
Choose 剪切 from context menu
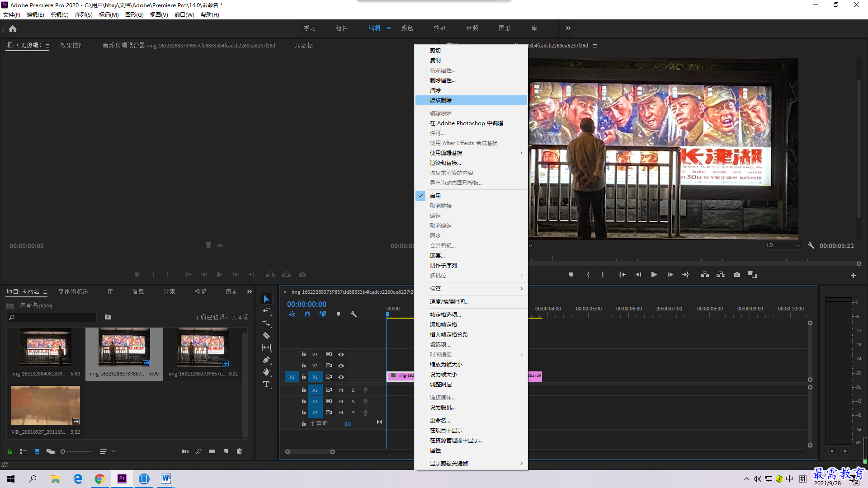point(471,50)
